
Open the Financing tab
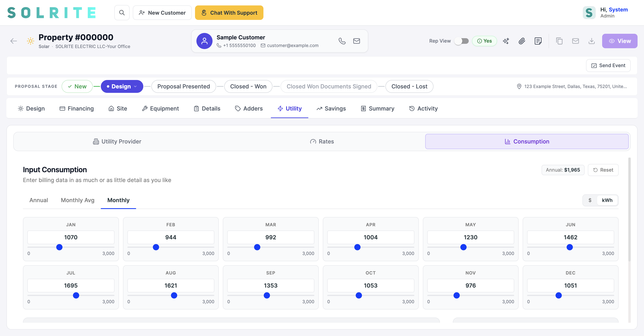(x=76, y=109)
